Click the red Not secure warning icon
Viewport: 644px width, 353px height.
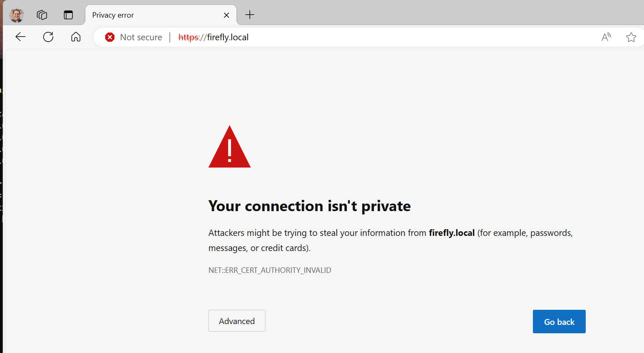tap(110, 37)
